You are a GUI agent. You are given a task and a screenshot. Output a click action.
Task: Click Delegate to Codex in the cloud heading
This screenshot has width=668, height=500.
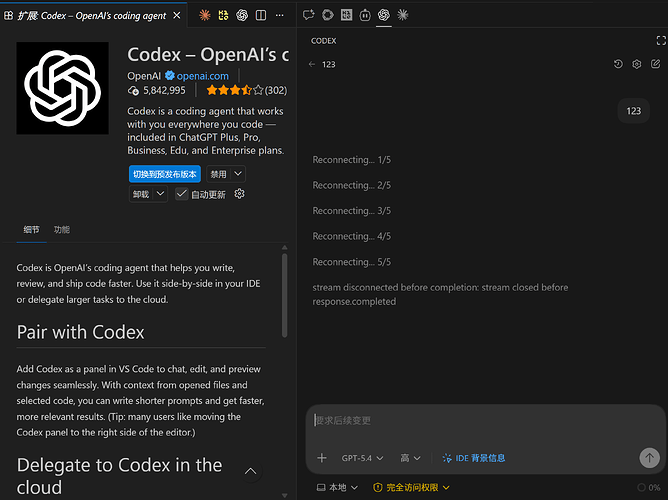pyautogui.click(x=119, y=476)
